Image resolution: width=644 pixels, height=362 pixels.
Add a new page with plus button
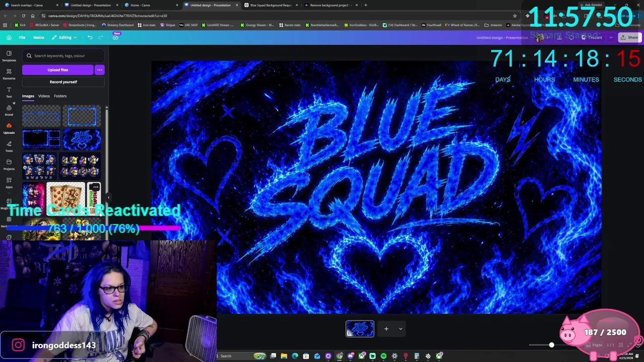[x=386, y=329]
